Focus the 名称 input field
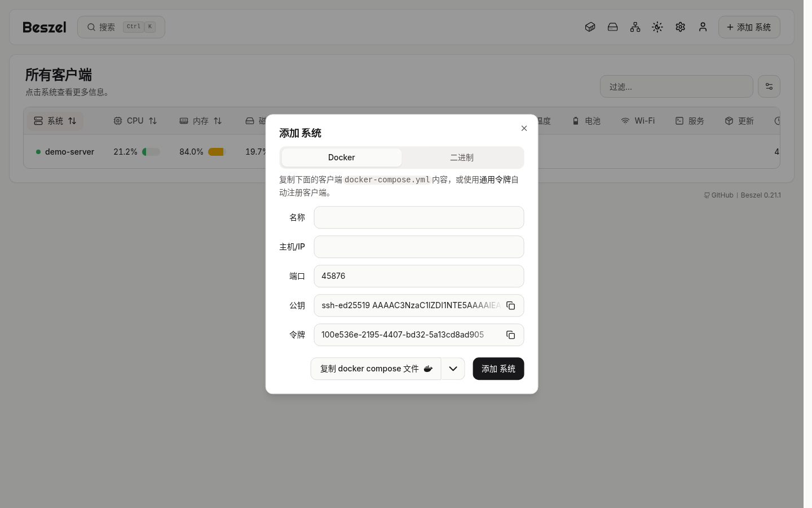 [419, 217]
